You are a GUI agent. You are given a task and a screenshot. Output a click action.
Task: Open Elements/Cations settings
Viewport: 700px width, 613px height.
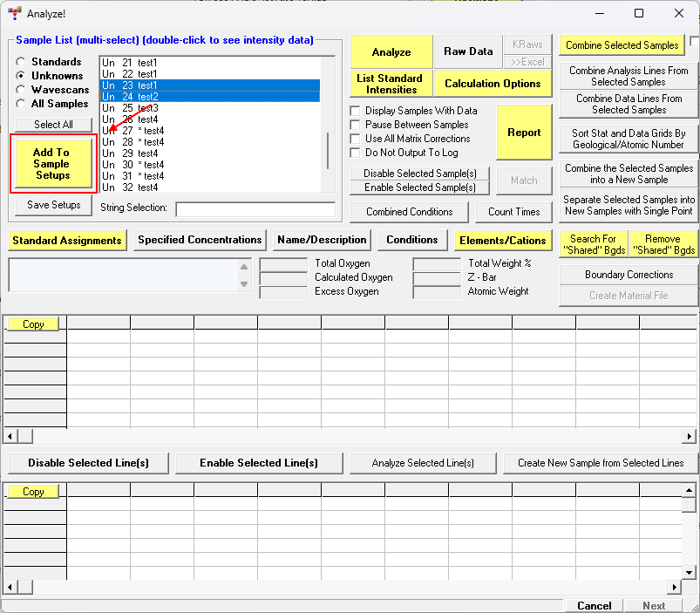tap(503, 240)
